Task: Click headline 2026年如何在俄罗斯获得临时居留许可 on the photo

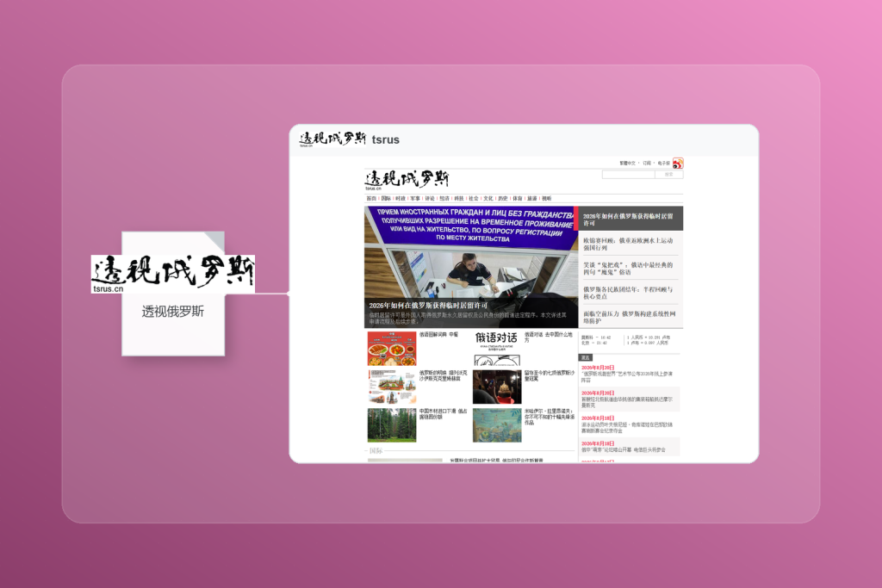Action: 428,306
